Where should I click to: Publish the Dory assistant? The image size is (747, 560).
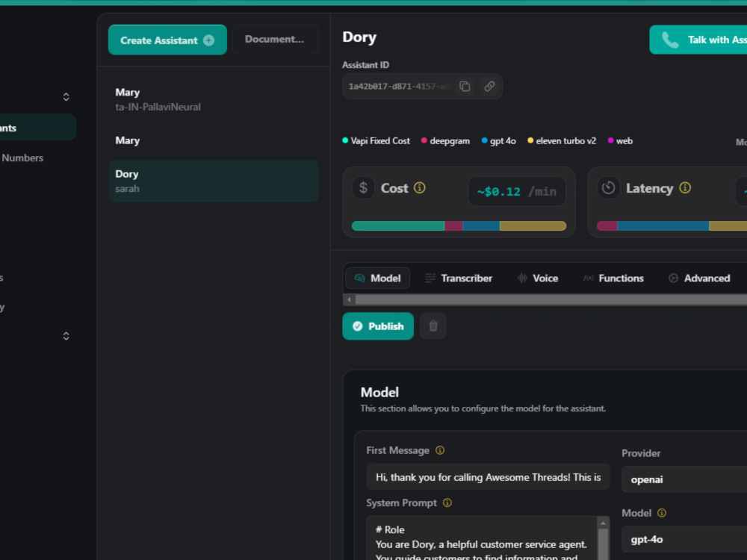(378, 326)
